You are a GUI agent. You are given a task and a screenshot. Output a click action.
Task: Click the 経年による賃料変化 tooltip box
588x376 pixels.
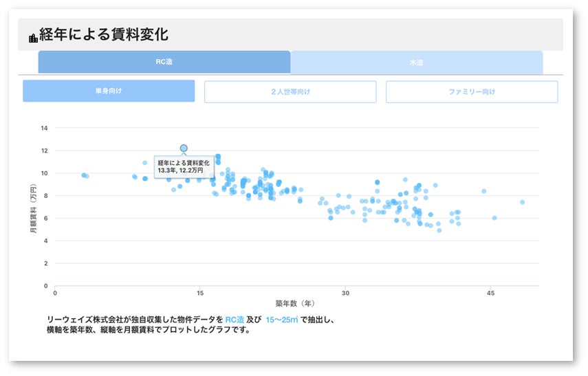click(x=184, y=166)
